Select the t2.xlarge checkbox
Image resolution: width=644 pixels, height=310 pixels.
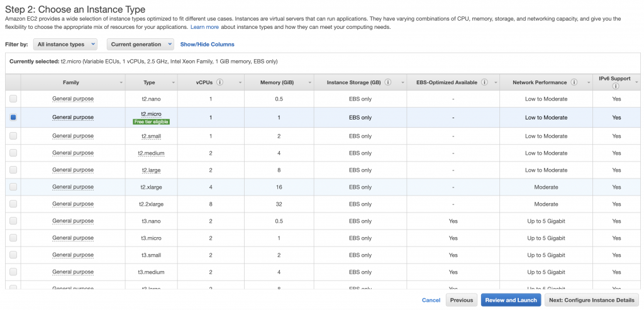pyautogui.click(x=13, y=187)
